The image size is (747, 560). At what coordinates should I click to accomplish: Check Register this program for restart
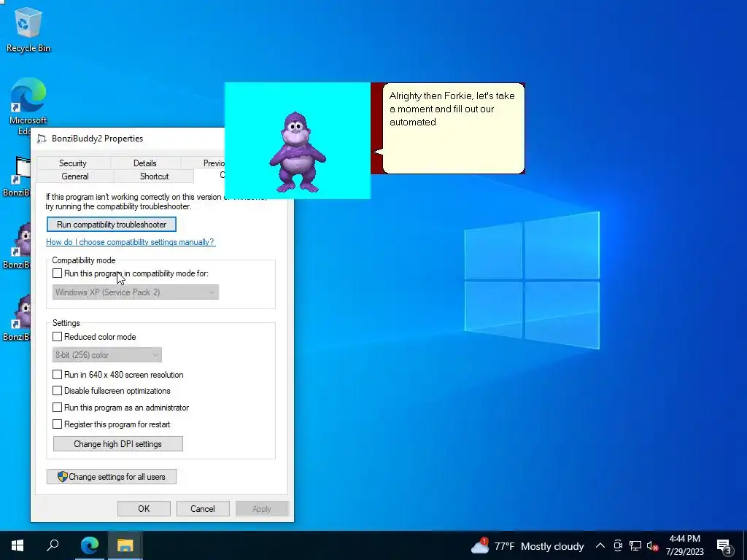tap(57, 424)
